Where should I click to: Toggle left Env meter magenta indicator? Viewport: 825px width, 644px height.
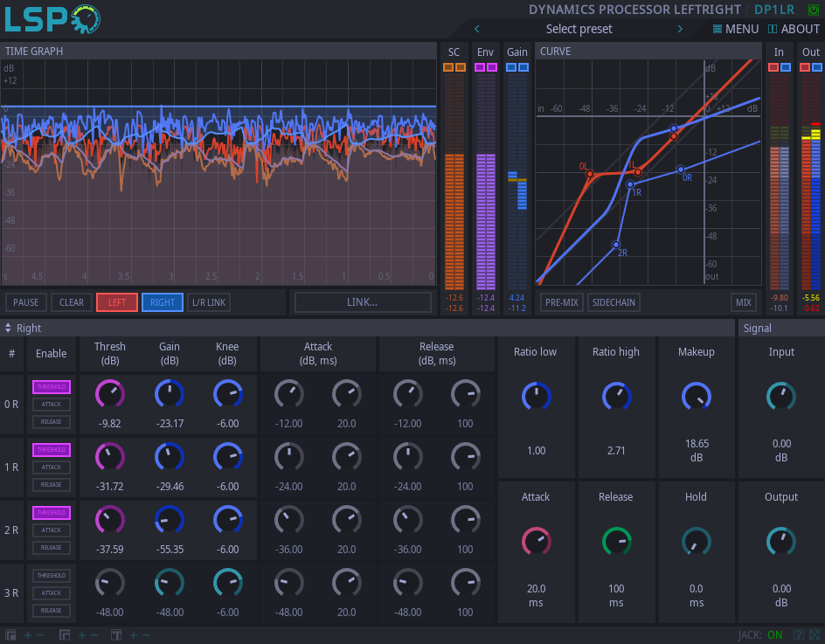[x=480, y=67]
